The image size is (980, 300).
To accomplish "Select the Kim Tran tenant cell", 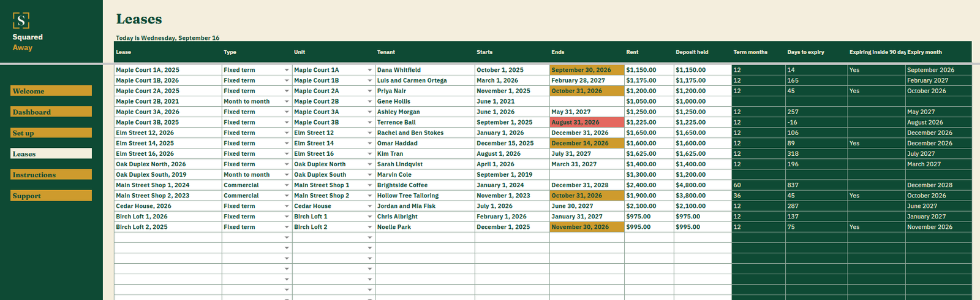I will point(425,153).
